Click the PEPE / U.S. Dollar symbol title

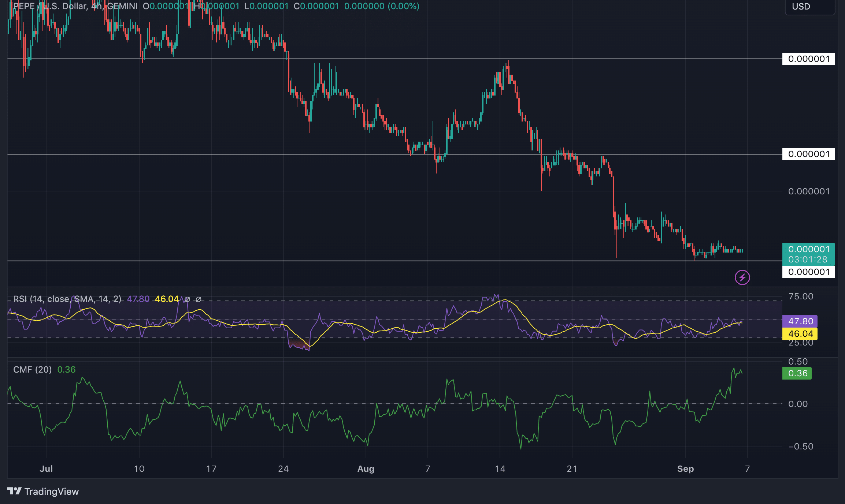coord(50,6)
